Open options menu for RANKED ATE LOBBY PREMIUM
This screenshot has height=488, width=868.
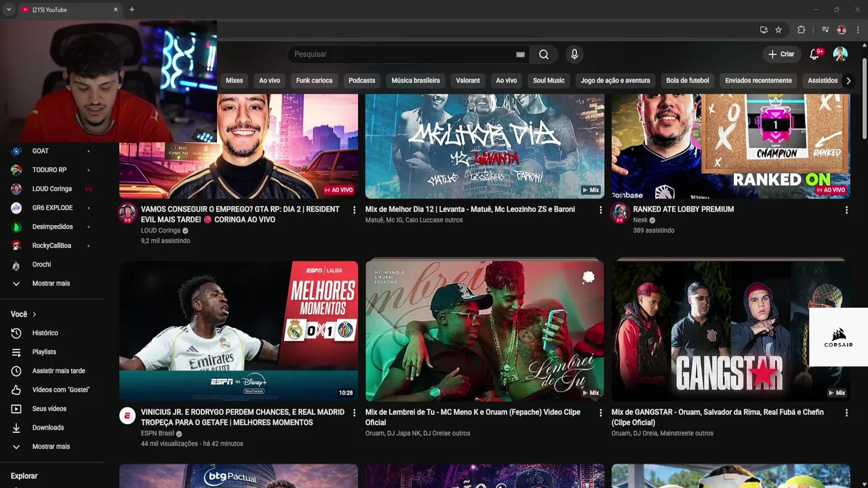[x=846, y=210]
